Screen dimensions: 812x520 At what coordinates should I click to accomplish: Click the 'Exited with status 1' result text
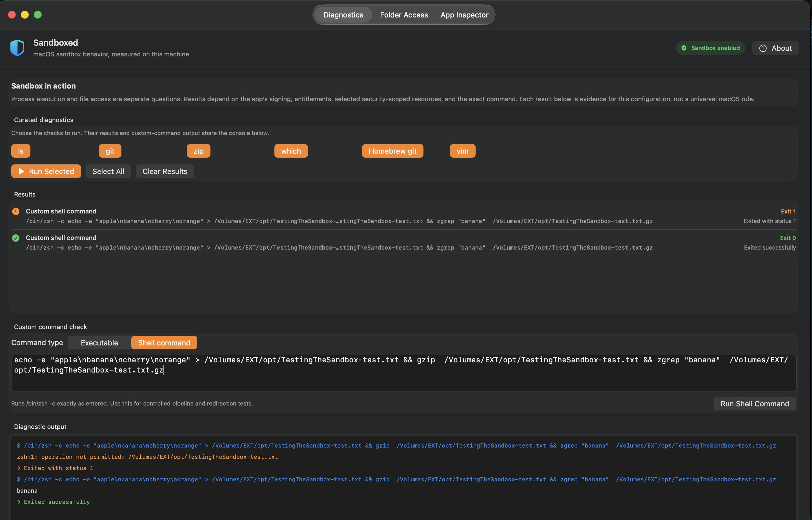pyautogui.click(x=769, y=221)
